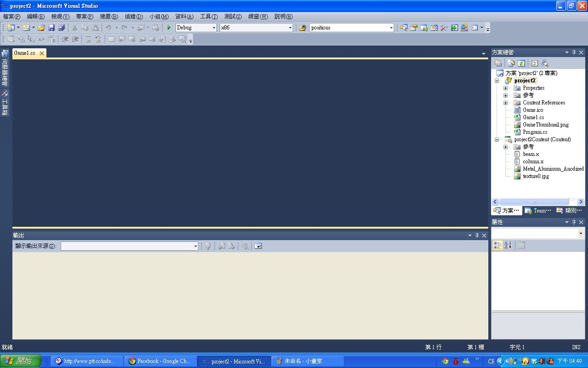Image resolution: width=588 pixels, height=368 pixels.
Task: Click the Start Page green arrow icon
Action: point(454,28)
